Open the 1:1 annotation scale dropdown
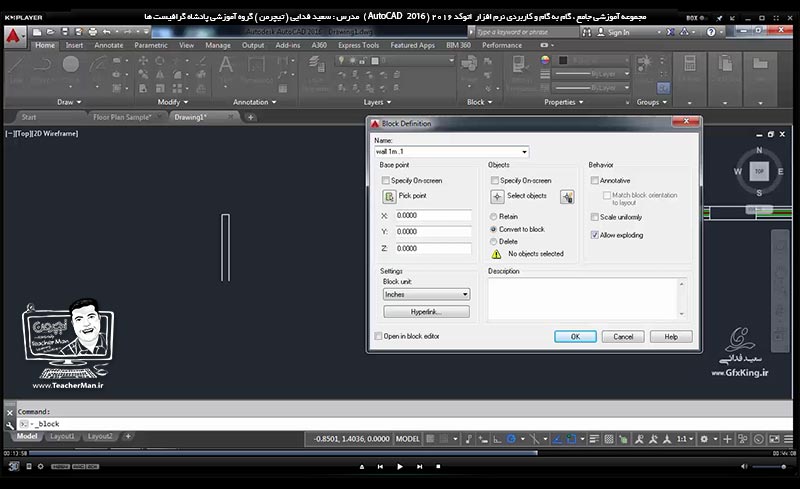Screen dimensions: 800x489 click(x=685, y=439)
